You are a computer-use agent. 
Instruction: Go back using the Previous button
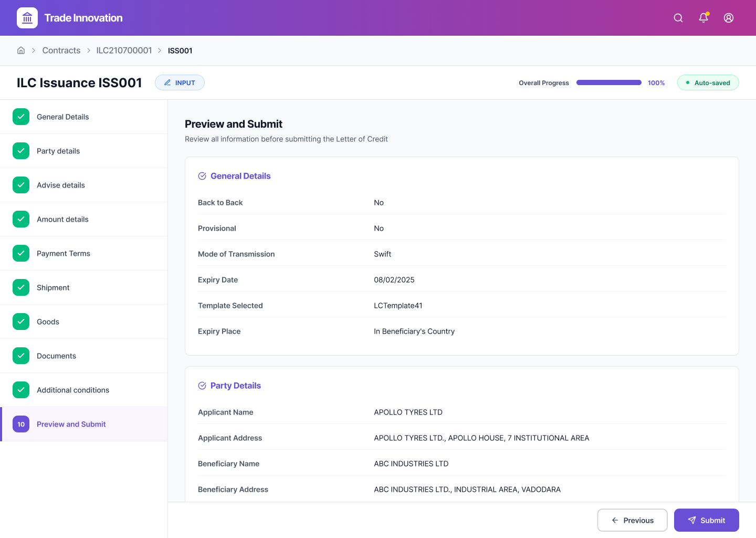pos(632,520)
